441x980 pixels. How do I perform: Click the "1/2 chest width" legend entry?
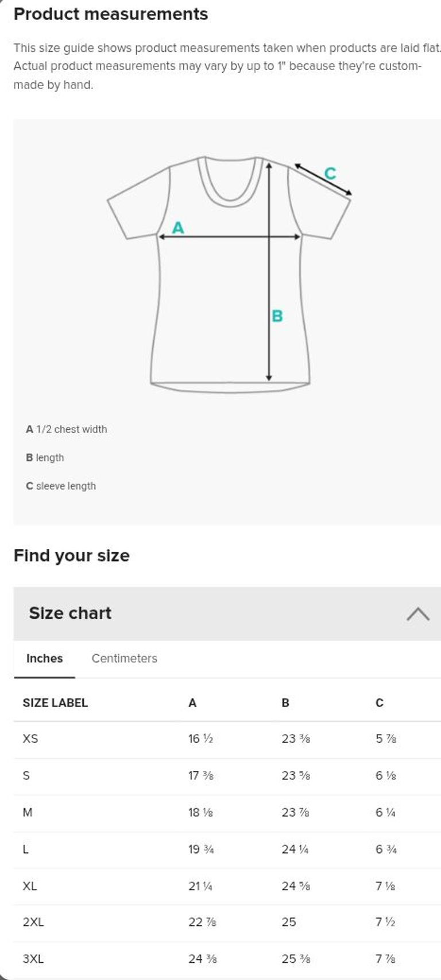tap(67, 429)
